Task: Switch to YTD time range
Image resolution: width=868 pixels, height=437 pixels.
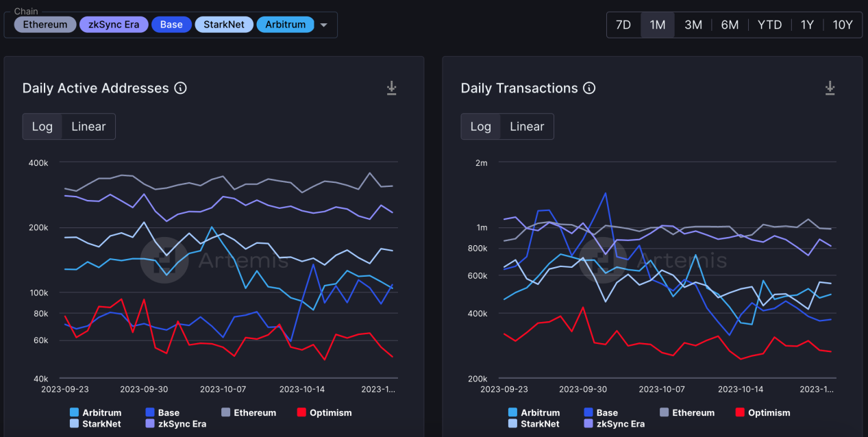Action: coord(769,25)
